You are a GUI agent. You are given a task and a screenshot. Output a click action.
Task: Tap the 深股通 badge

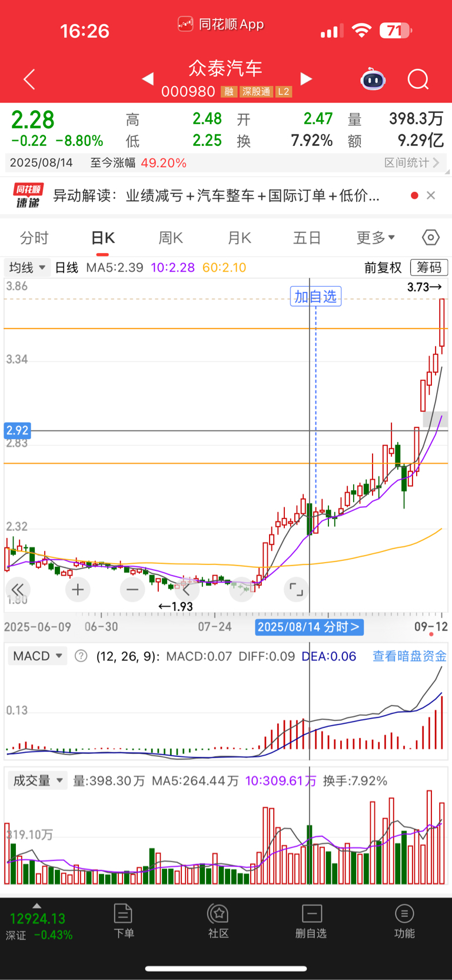click(x=256, y=91)
